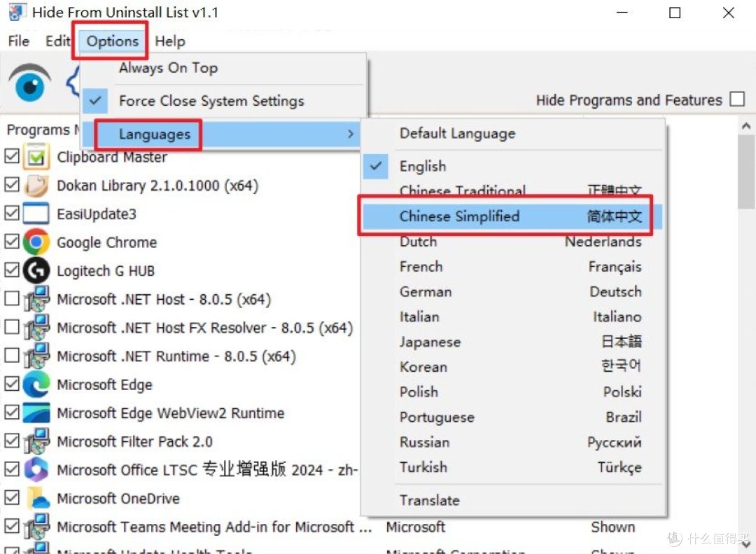
Task: Check the Microsoft .NET Runtime checkbox
Action: pos(12,355)
